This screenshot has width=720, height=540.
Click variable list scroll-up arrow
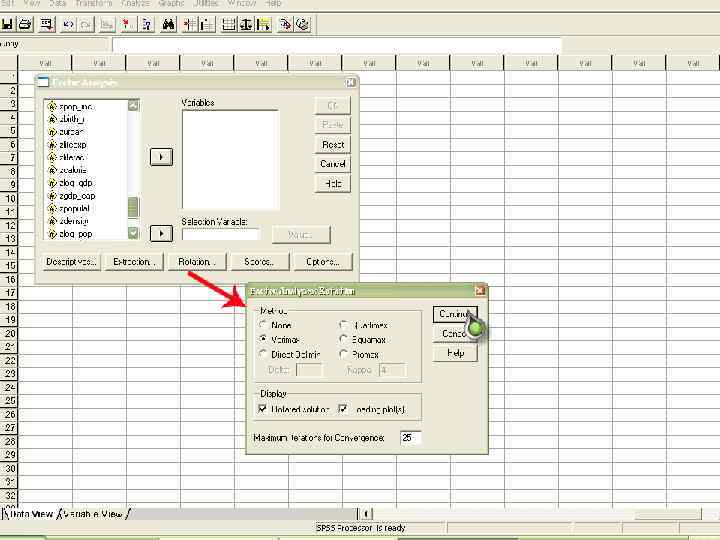133,105
